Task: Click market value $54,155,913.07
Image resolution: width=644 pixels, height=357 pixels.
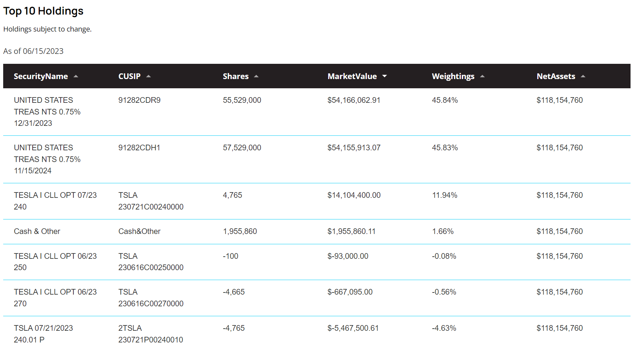Action: [354, 148]
